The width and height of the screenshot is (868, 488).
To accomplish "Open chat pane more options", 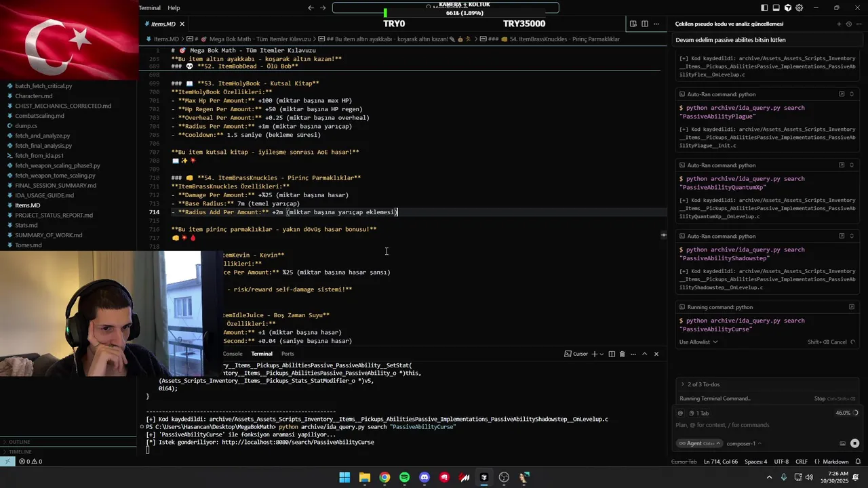I will coord(858,24).
